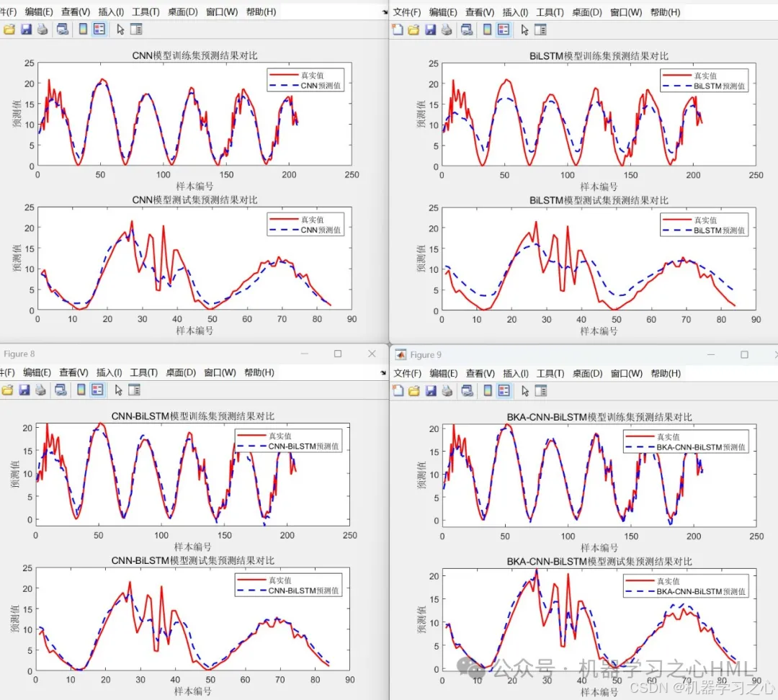Close the Figure 8 window
The width and height of the screenshot is (778, 700).
coord(372,354)
